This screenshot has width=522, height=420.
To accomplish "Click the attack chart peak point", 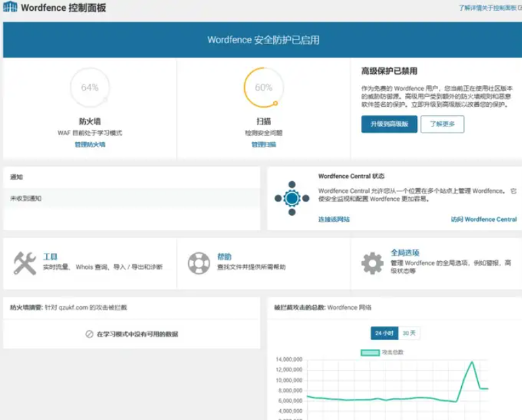I will click(472, 362).
